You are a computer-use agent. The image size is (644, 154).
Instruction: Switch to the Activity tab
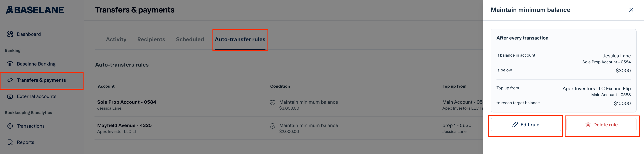click(x=116, y=40)
